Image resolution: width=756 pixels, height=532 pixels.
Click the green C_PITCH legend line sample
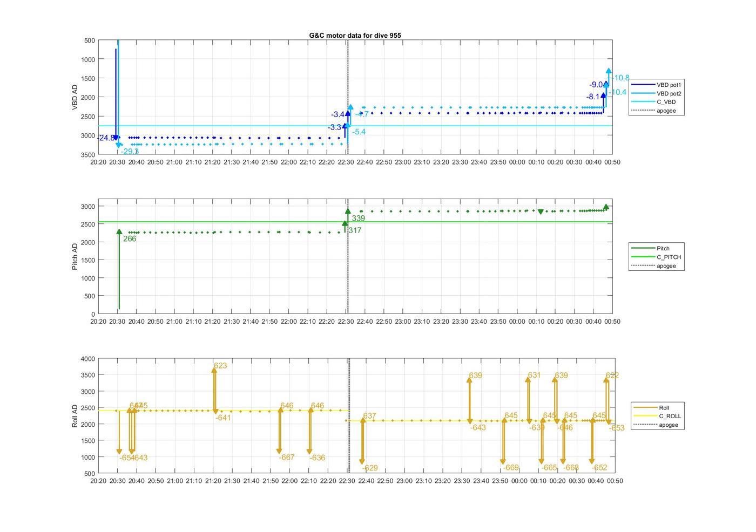click(643, 257)
